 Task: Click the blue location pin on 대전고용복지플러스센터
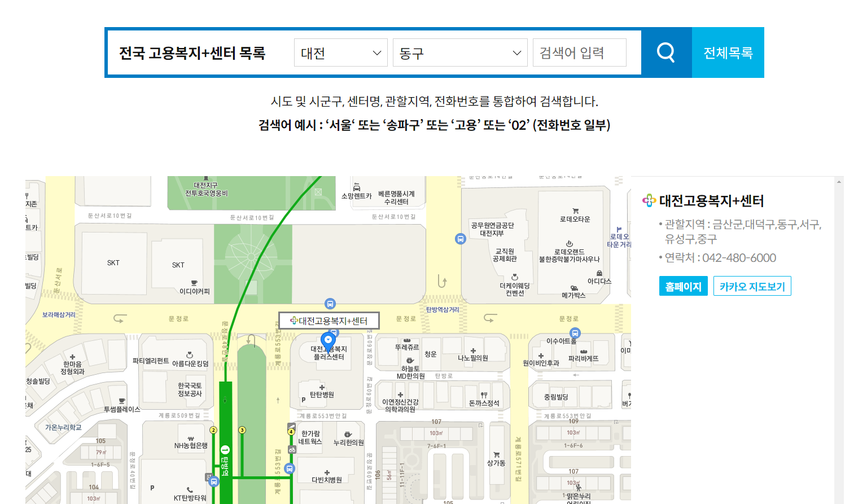pos(328,340)
